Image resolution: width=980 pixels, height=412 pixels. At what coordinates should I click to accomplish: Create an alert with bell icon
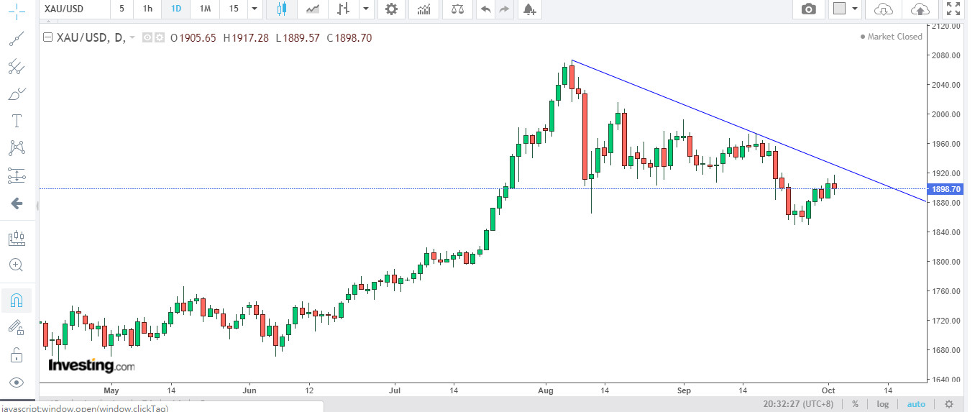pos(529,9)
